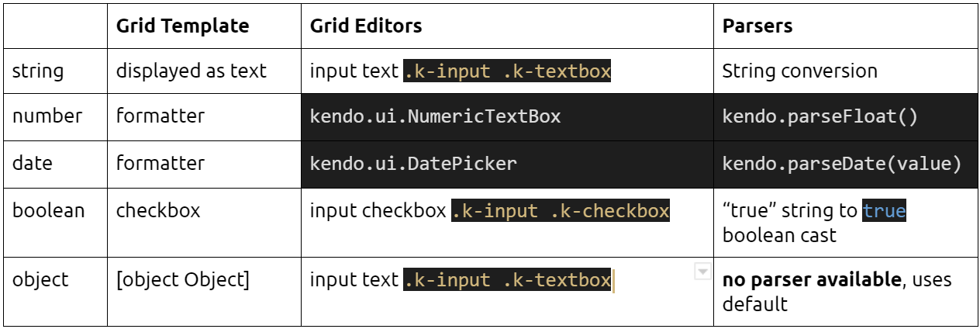Click the highlighted true keyword
Screen dimensions: 980x329
[884, 210]
